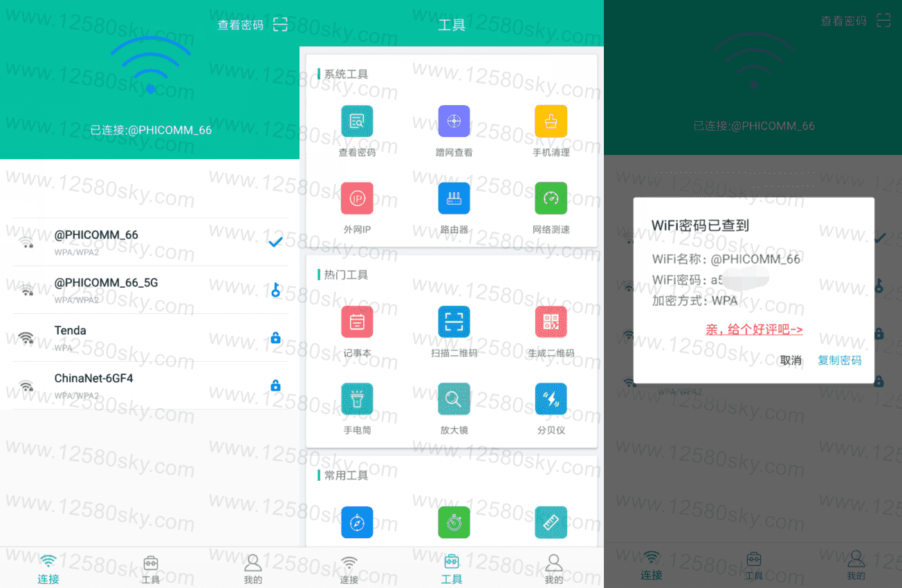Image resolution: width=902 pixels, height=588 pixels.
Task: Switch to 连接 tab in left screen
Action: (x=48, y=569)
